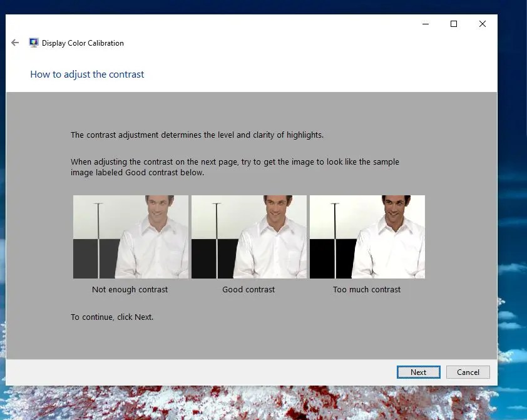Screen dimensions: 527x420
Task: Click the 'Not enough contrast' label
Action: click(130, 289)
